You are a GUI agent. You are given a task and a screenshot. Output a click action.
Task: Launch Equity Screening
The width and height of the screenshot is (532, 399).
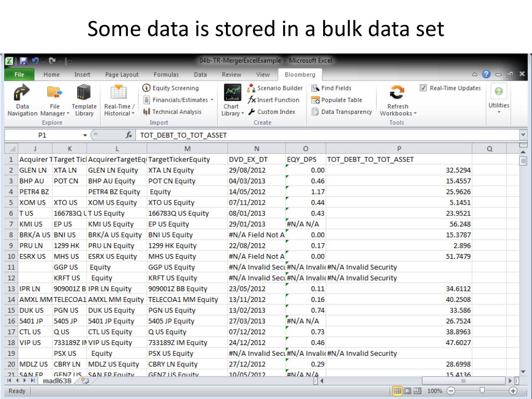pyautogui.click(x=170, y=88)
